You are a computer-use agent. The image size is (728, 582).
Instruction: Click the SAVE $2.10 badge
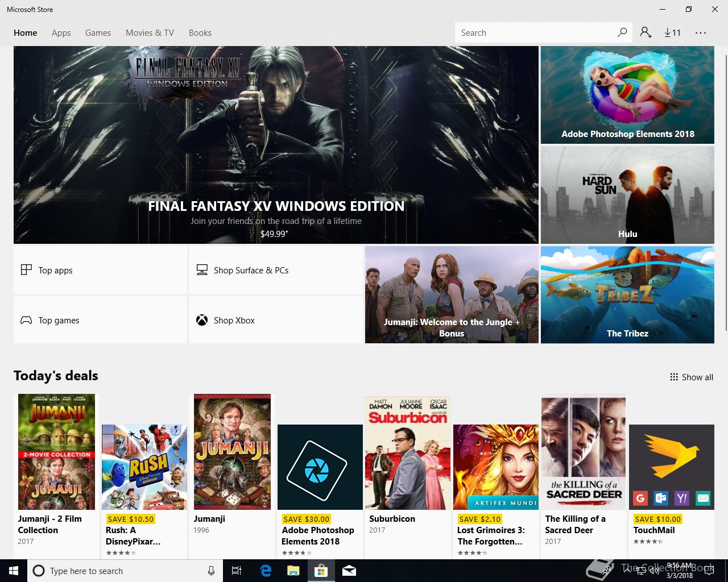tap(480, 519)
